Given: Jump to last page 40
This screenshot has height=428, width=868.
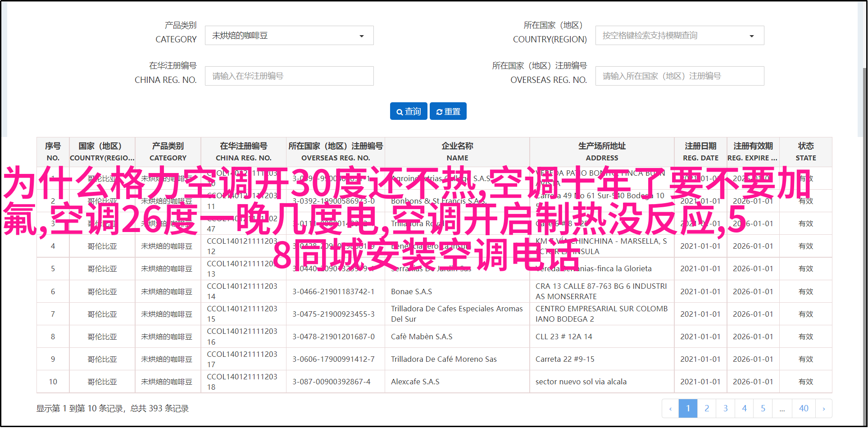Looking at the screenshot, I should (x=804, y=409).
